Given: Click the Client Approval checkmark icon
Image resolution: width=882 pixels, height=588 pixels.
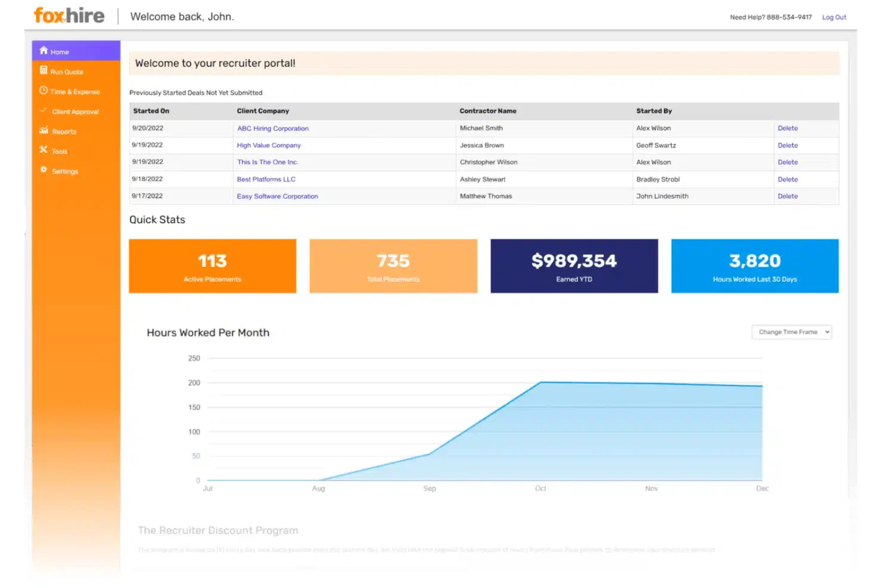Looking at the screenshot, I should 44,110.
